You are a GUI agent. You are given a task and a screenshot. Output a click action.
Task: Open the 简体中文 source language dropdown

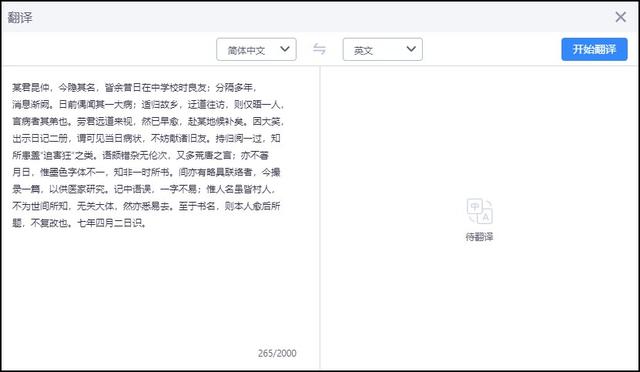256,49
